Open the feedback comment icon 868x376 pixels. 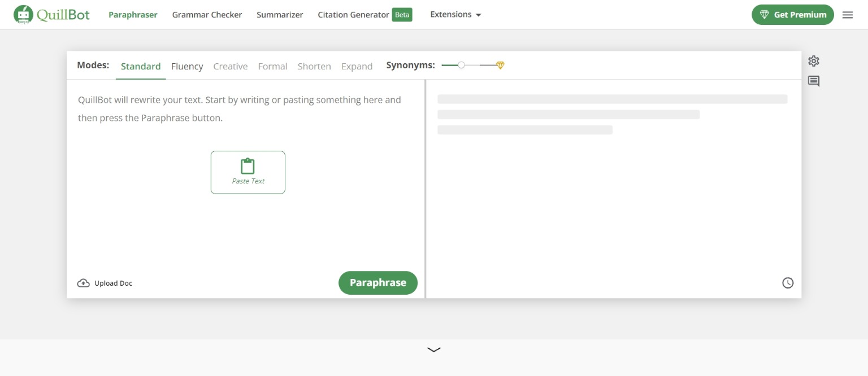[x=813, y=81]
